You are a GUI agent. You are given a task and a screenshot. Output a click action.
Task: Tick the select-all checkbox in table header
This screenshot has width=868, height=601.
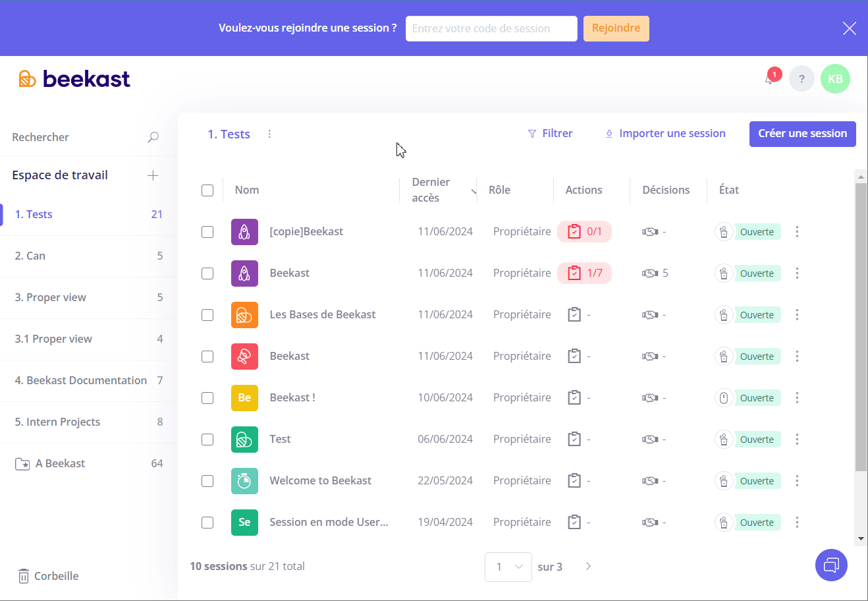click(x=207, y=190)
